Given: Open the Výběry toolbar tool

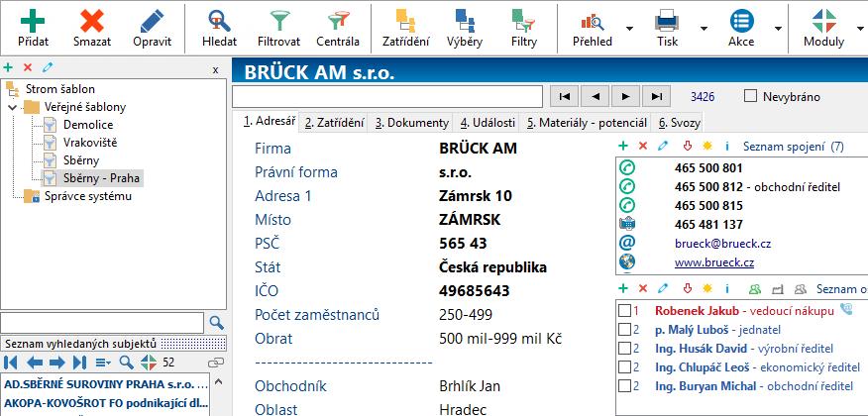Looking at the screenshot, I should pyautogui.click(x=465, y=28).
